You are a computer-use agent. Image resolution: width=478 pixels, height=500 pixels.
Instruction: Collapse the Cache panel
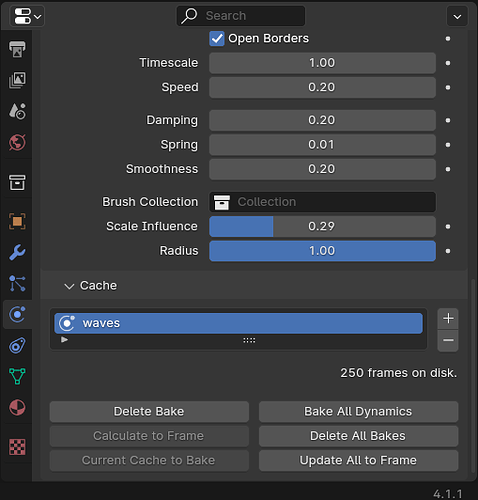69,286
